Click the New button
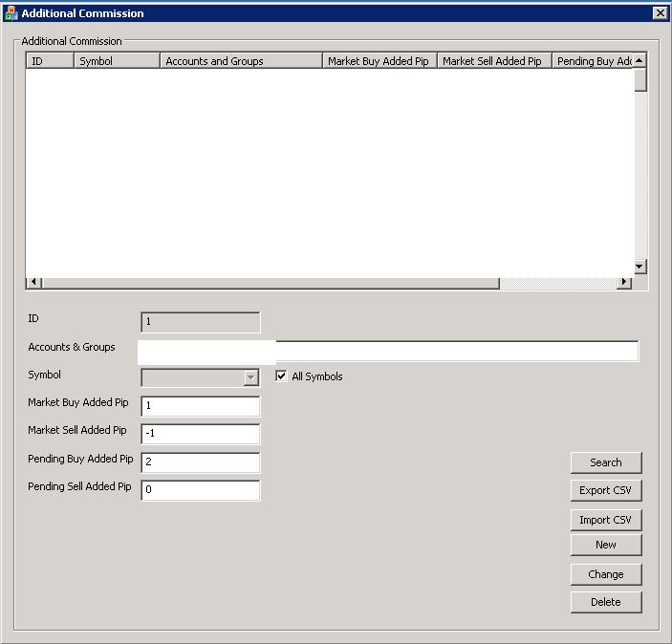 605,545
